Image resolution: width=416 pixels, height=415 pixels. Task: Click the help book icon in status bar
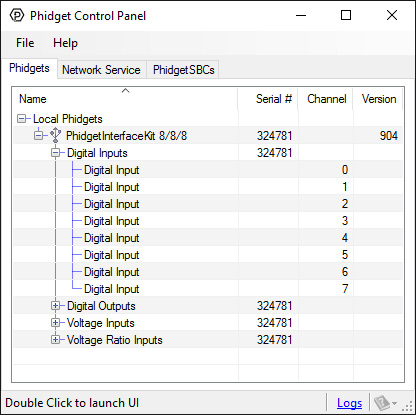[x=382, y=403]
